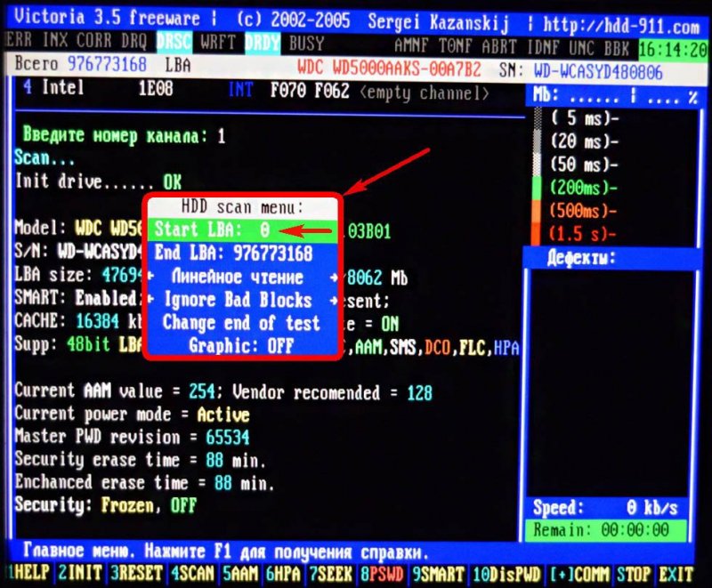Open help with the 1HELP key label
This screenshot has height=588, width=712.
pyautogui.click(x=29, y=573)
